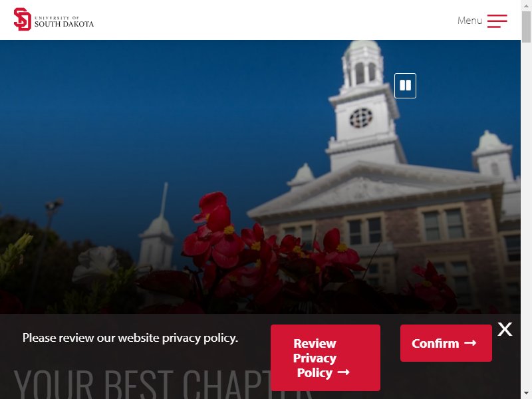Click the red SD monogram logo
Image resolution: width=532 pixels, height=399 pixels.
click(x=23, y=19)
